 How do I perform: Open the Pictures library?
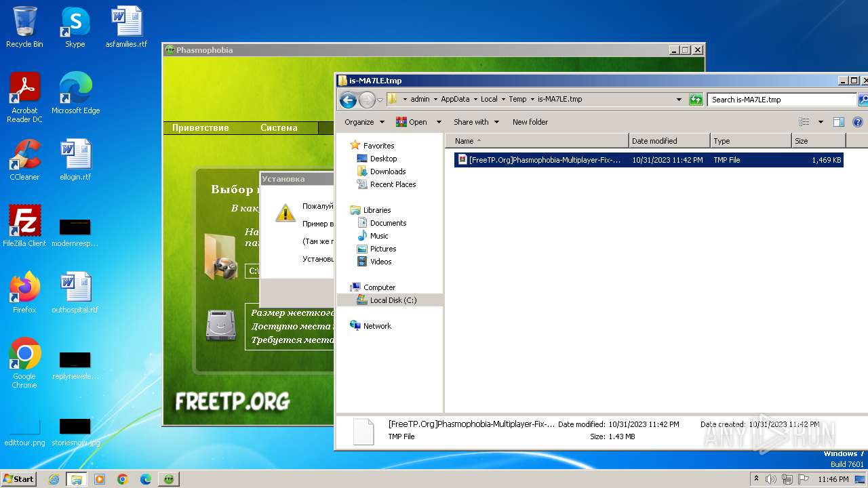383,249
